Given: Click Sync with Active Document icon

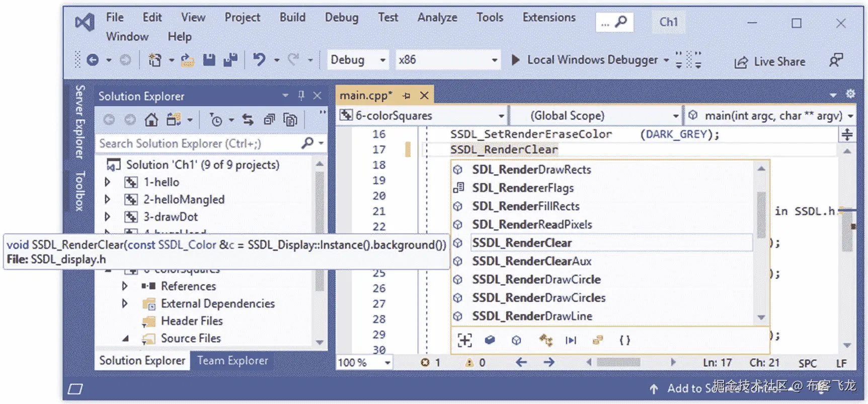Looking at the screenshot, I should click(248, 120).
